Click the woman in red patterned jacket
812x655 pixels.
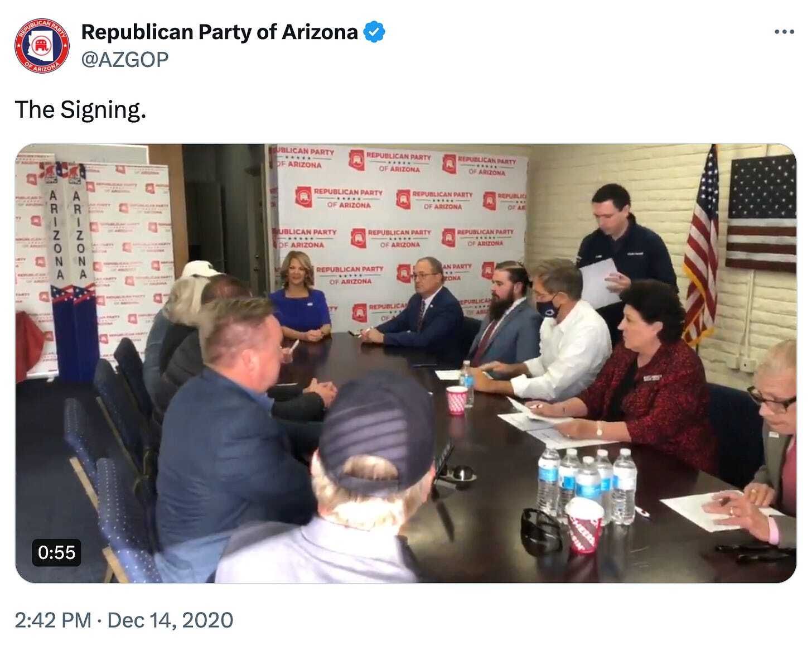[x=642, y=375]
